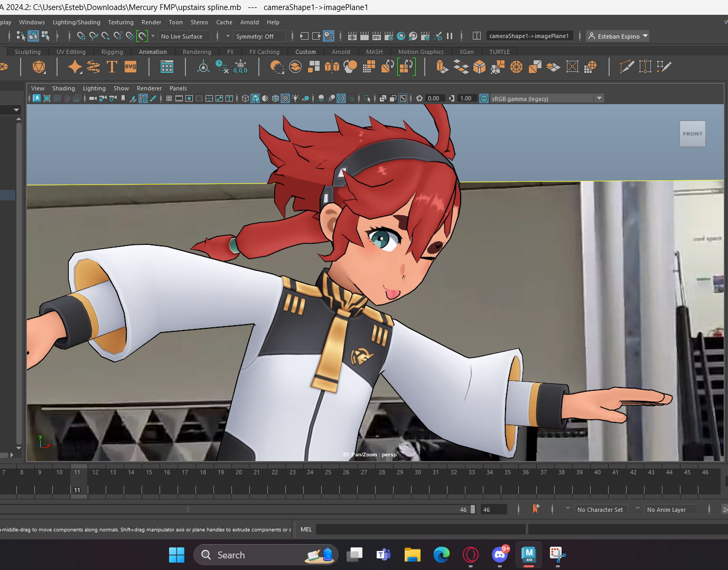
Task: Switch to the Motion Graphics shelf tab
Action: 421,52
